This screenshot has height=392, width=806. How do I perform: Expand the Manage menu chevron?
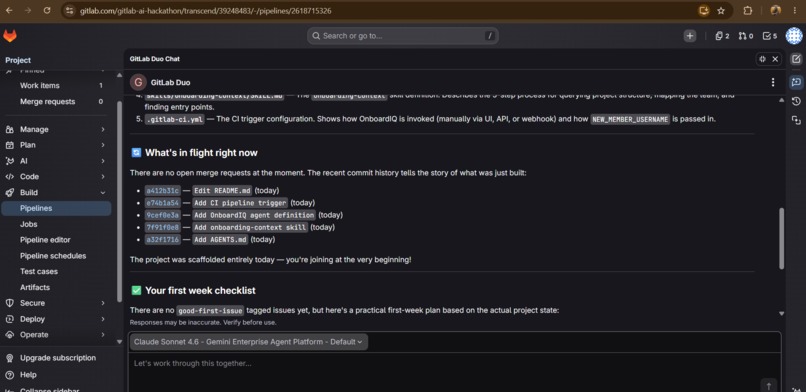[103, 129]
